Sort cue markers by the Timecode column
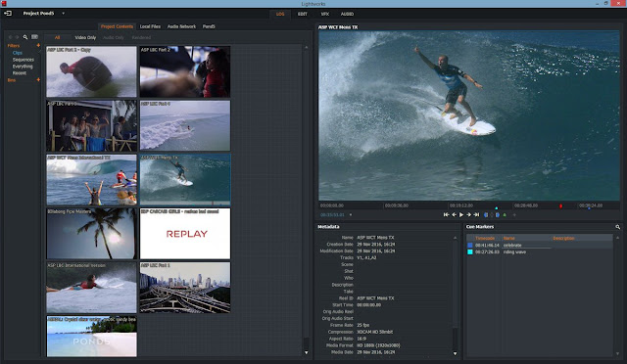The width and height of the screenshot is (627, 364). pos(485,238)
